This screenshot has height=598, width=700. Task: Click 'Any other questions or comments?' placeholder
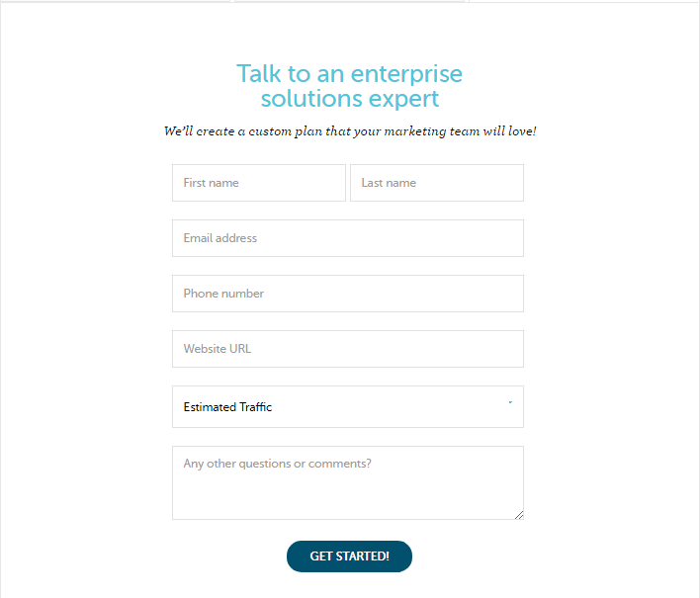[277, 464]
